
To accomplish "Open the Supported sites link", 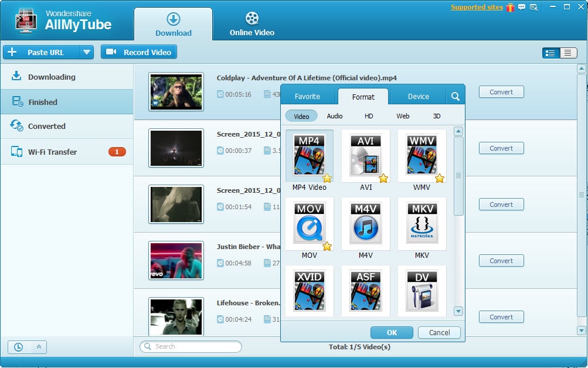I will pyautogui.click(x=477, y=7).
